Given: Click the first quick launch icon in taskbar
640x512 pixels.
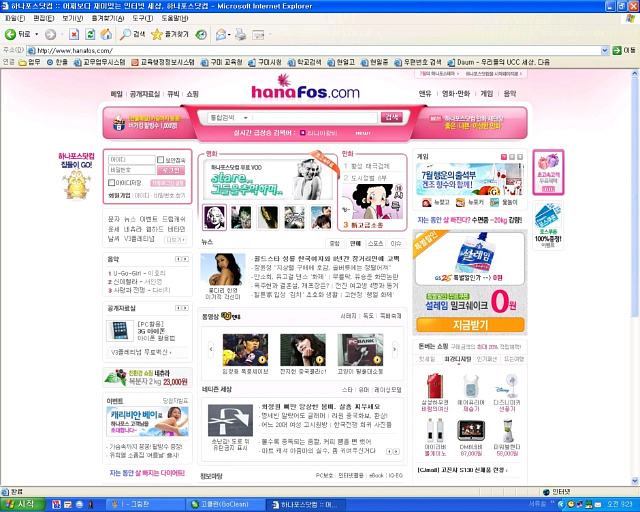Looking at the screenshot, I should click(x=56, y=505).
